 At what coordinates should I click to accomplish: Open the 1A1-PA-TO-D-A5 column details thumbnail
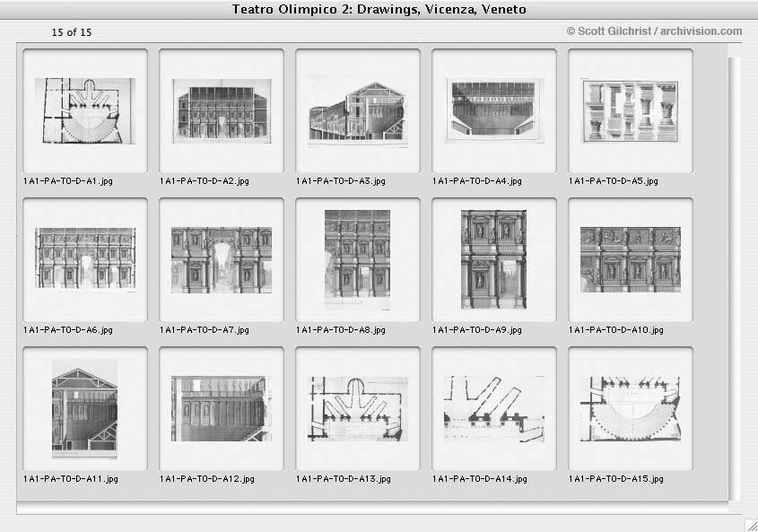tap(631, 110)
